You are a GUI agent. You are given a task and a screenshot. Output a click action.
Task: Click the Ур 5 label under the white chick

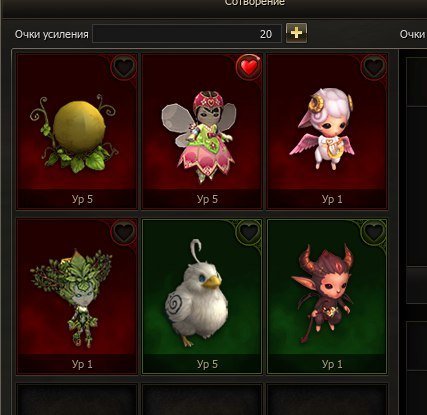click(x=207, y=364)
